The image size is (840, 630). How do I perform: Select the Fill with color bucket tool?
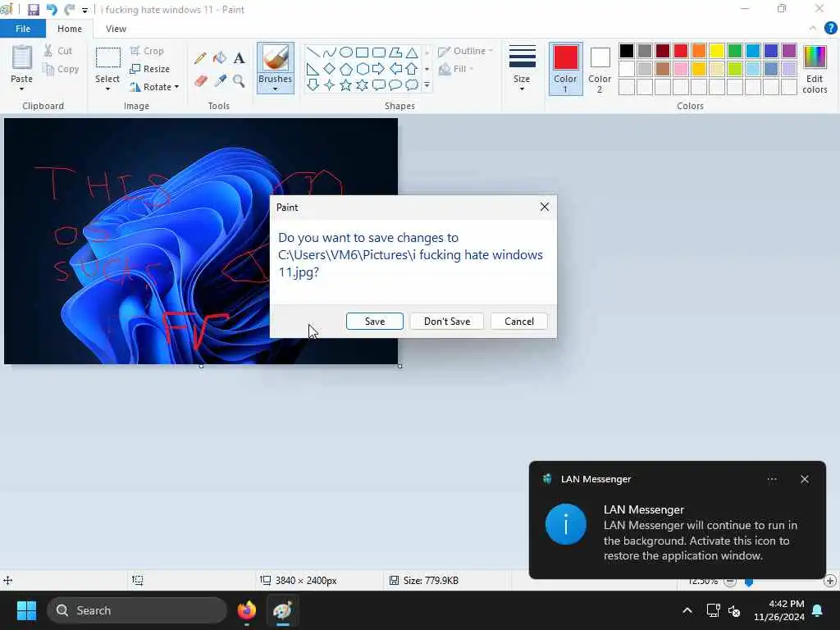[x=220, y=58]
